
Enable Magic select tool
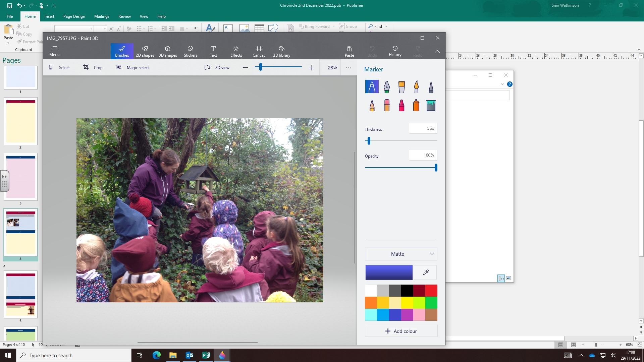tap(132, 67)
